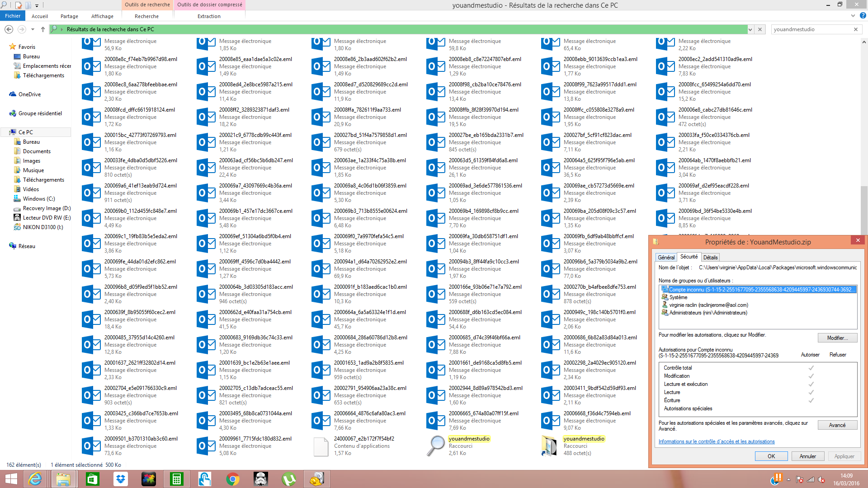Launch Internet Explorer from taskbar
Viewport: 868px width, 488px height.
[35, 479]
